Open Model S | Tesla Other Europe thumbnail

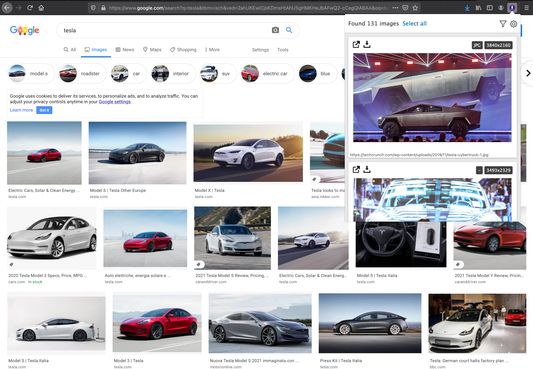click(x=137, y=153)
